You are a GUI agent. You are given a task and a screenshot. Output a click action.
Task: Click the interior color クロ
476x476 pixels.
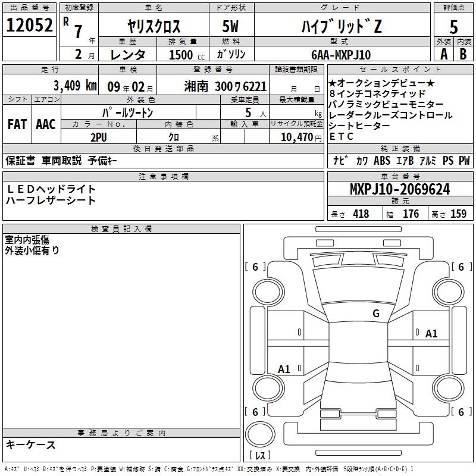click(174, 137)
